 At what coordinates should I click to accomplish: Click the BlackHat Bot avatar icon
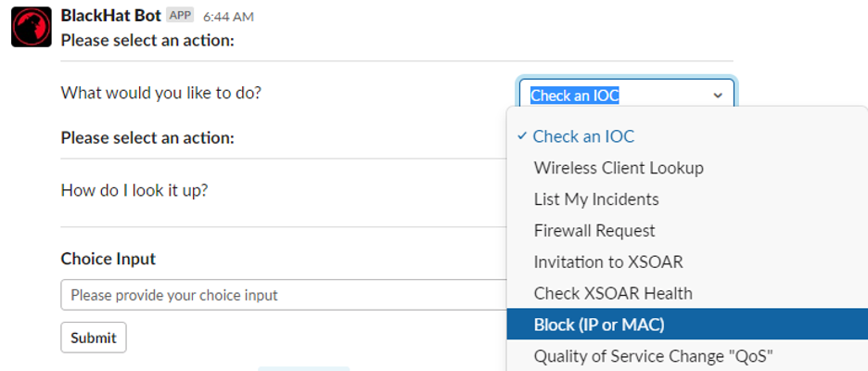[x=31, y=27]
